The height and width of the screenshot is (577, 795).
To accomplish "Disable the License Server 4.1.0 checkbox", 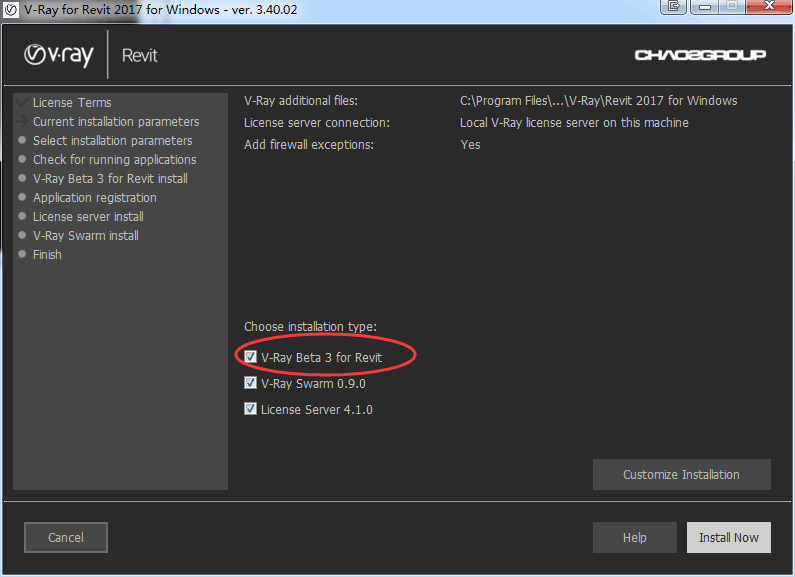I will (x=251, y=409).
